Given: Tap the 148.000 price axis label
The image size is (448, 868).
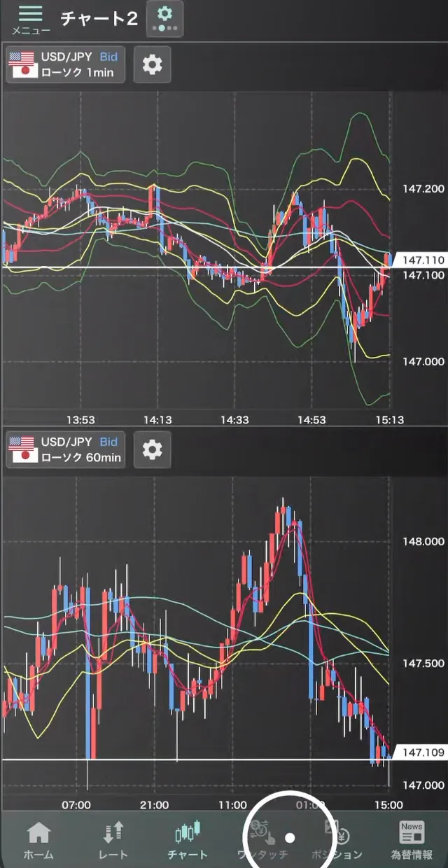Looking at the screenshot, I should 423,542.
